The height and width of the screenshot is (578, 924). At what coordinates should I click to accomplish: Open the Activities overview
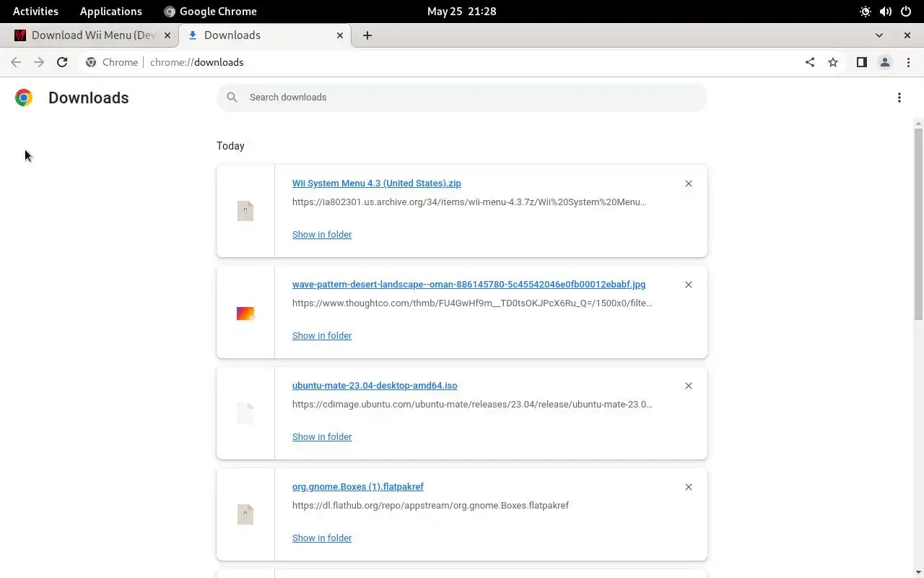click(x=35, y=12)
